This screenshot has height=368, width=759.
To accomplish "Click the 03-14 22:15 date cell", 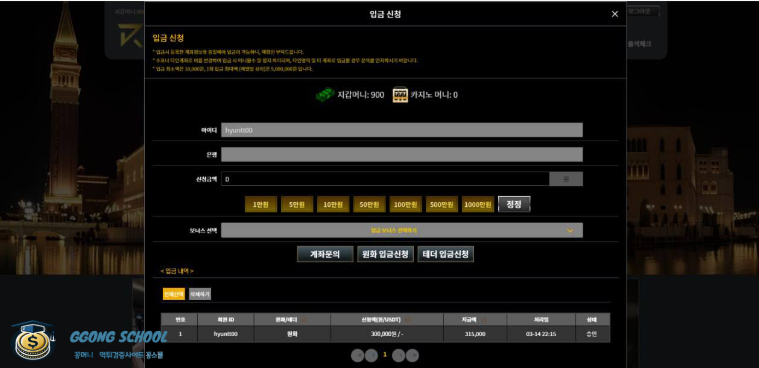I will click(x=541, y=334).
